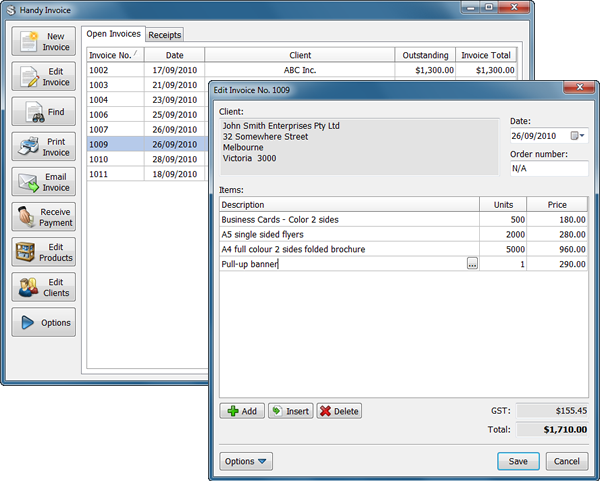The image size is (600, 481).
Task: Expand the Date calendar dropdown
Action: click(577, 135)
